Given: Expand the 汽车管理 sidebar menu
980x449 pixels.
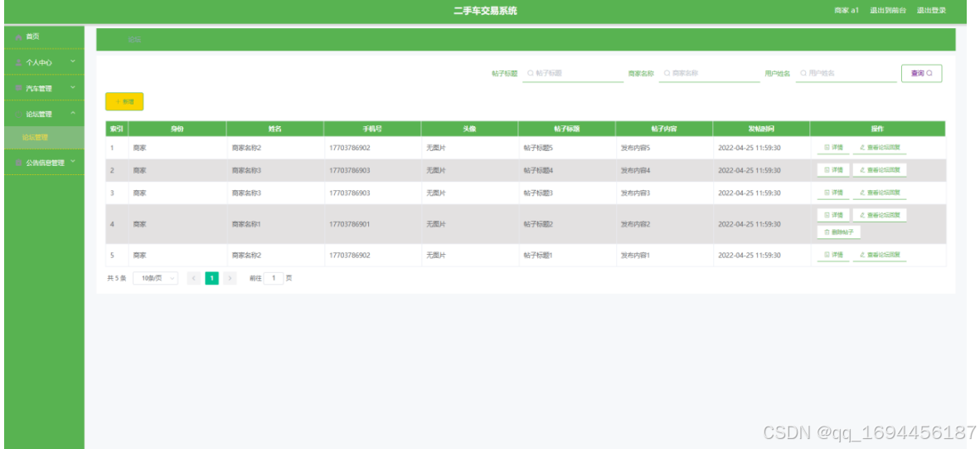Looking at the screenshot, I should (44, 88).
